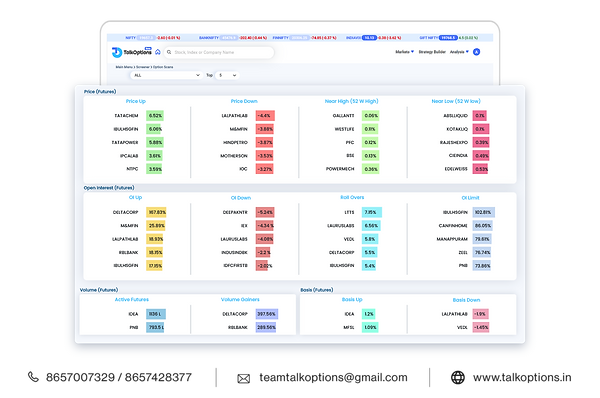600x398 pixels.
Task: Open the Roll Overs list heading
Action: click(x=352, y=197)
